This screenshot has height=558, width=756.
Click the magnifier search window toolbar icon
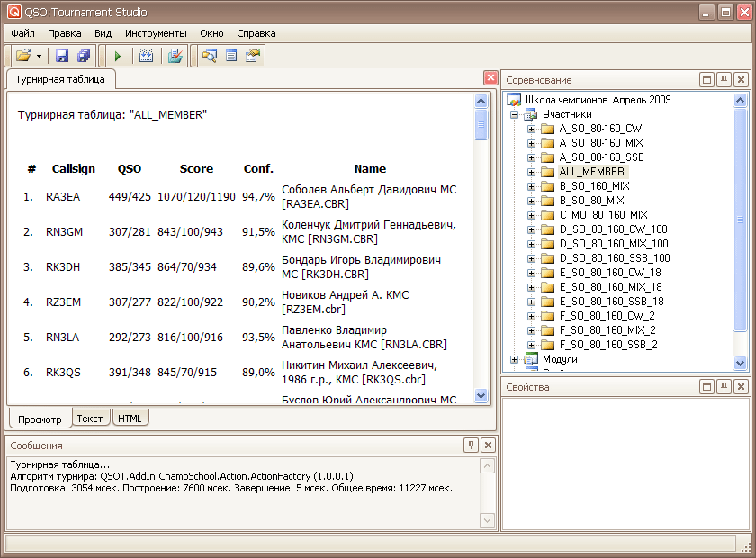click(x=210, y=56)
